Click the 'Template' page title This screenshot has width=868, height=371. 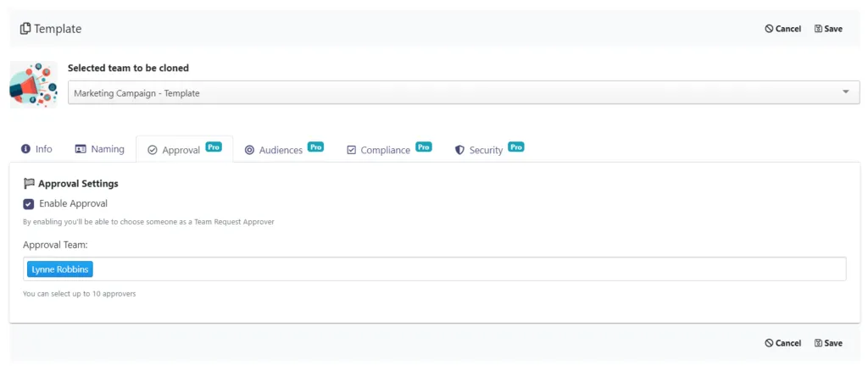58,29
